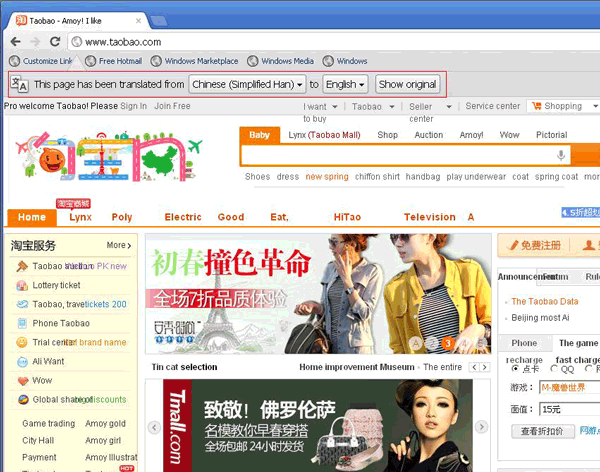Click the Join Free link
This screenshot has width=600, height=472.
172,106
